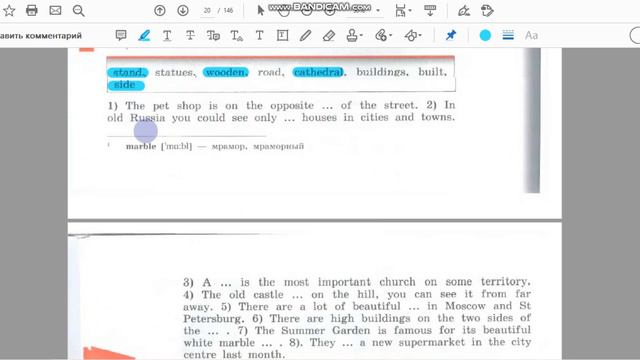
Task: Open the blue color picker circle
Action: [485, 36]
